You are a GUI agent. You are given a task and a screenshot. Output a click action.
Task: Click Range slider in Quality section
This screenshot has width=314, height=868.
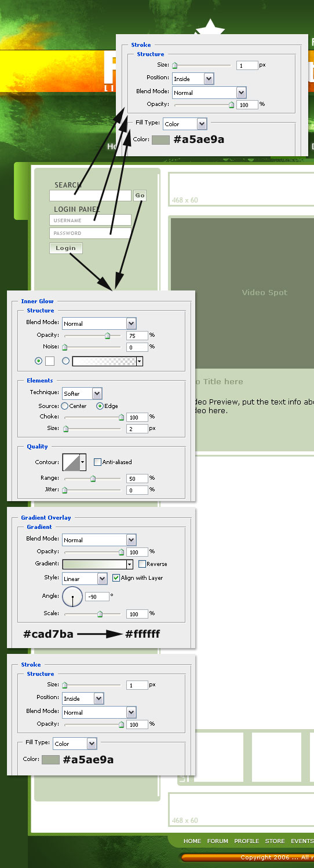[x=92, y=479]
